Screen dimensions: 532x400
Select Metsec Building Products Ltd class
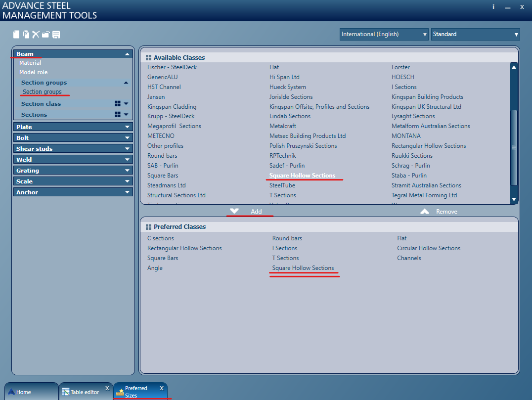308,135
